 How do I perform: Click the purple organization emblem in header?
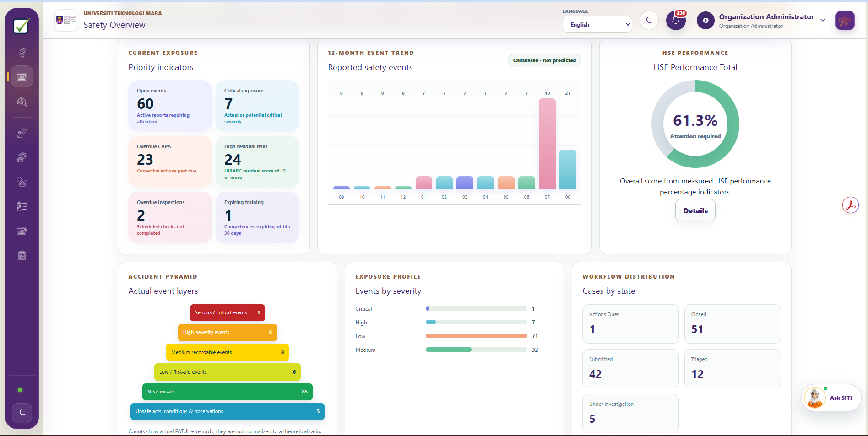845,21
